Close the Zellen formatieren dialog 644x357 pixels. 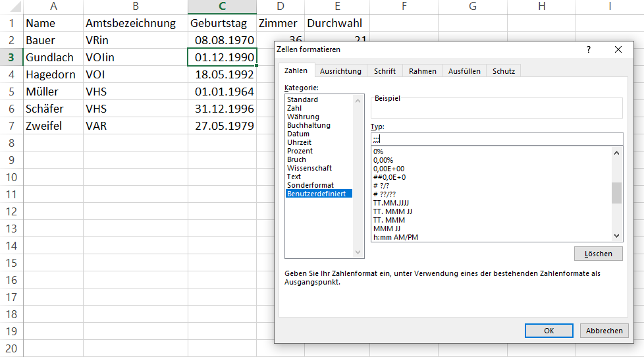click(618, 49)
